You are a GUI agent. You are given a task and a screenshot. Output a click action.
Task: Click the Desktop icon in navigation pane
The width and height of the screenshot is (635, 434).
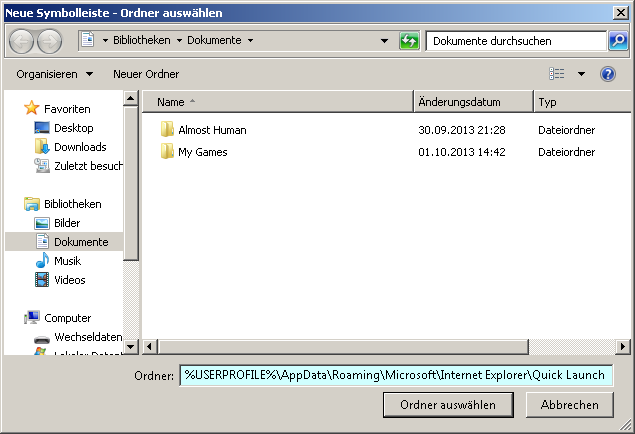click(x=42, y=128)
